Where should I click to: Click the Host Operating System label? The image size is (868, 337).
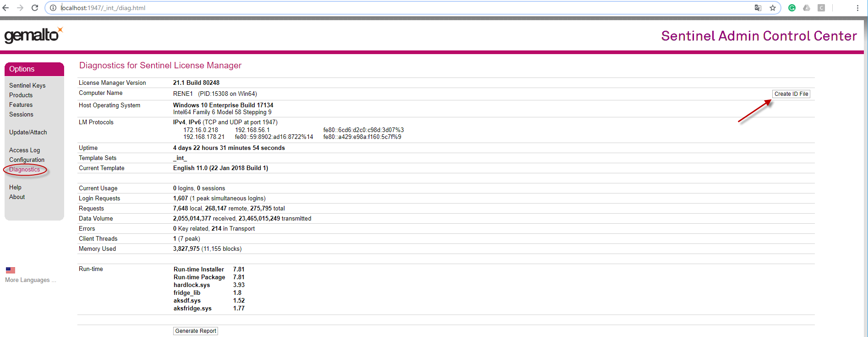coord(109,105)
